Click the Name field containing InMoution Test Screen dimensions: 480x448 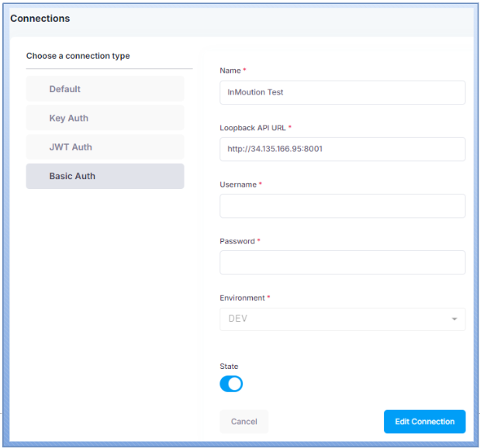point(342,92)
